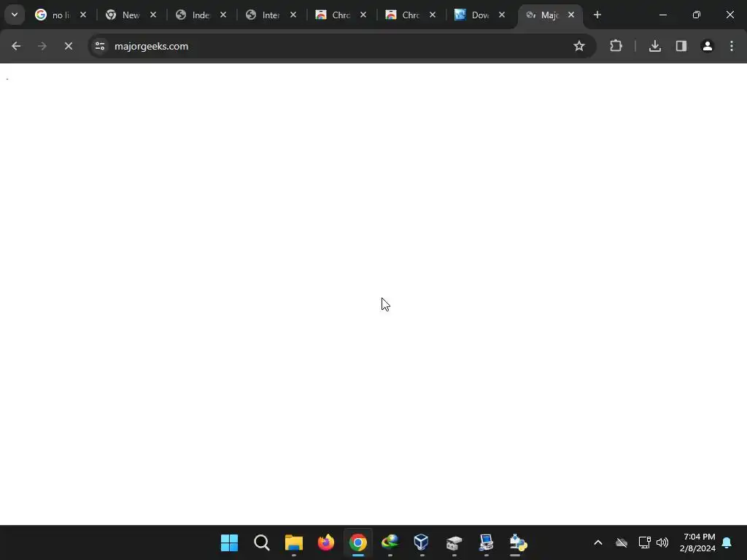Viewport: 747px width, 560px height.
Task: Go back to previous page
Action: [x=16, y=46]
